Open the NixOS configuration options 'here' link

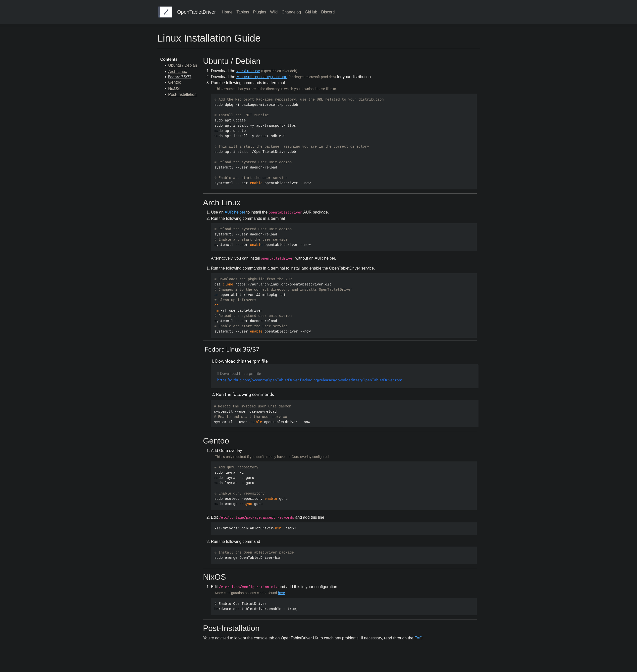tap(281, 593)
